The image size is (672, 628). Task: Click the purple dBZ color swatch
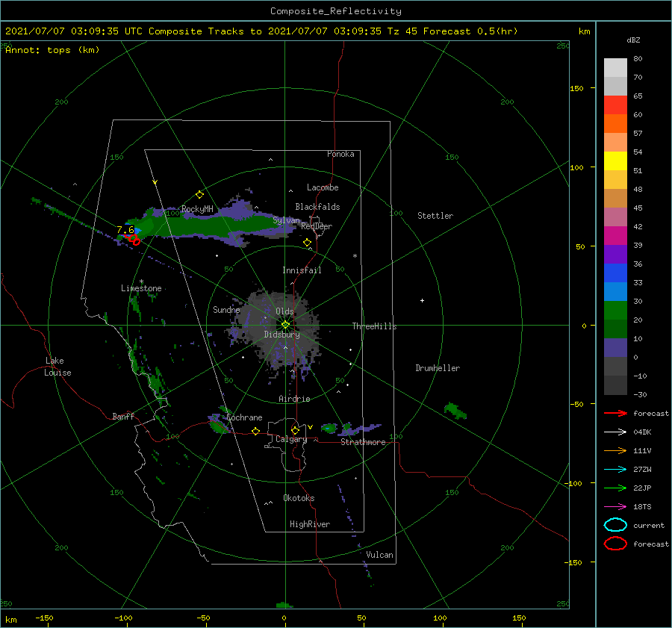(x=615, y=254)
